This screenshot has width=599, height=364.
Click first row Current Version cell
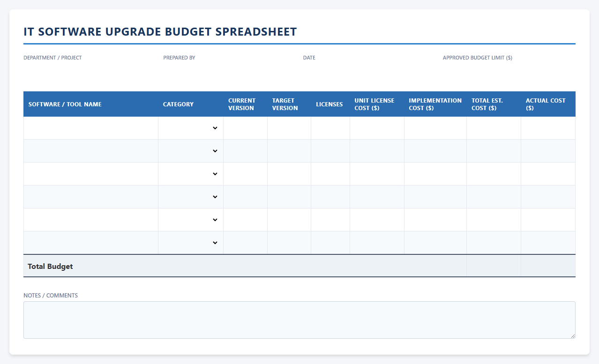point(245,128)
